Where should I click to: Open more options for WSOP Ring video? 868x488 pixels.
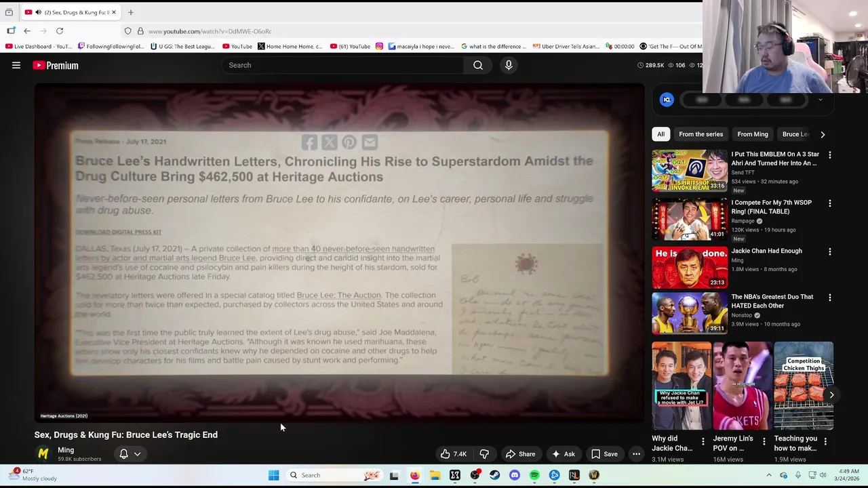click(x=829, y=203)
